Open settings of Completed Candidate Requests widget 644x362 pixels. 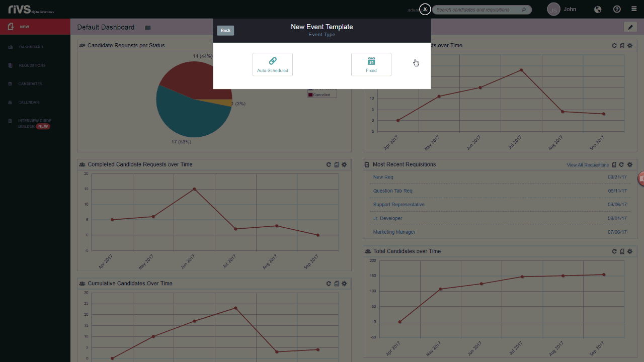[344, 164]
